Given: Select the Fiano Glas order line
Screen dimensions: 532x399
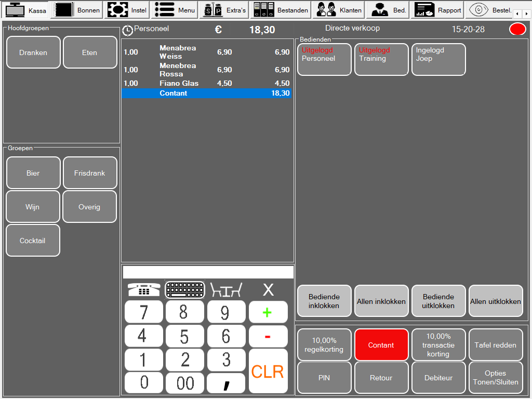Looking at the screenshot, I should 207,83.
